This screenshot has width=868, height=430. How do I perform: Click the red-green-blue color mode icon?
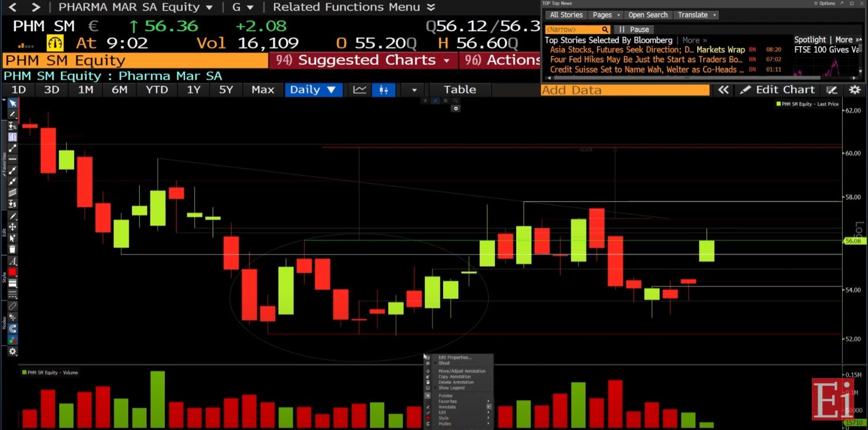click(x=12, y=340)
